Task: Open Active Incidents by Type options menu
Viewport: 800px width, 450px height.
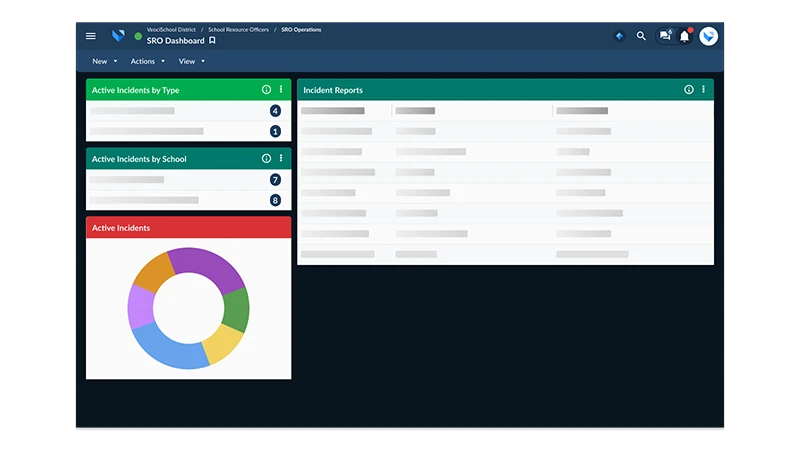Action: click(281, 89)
